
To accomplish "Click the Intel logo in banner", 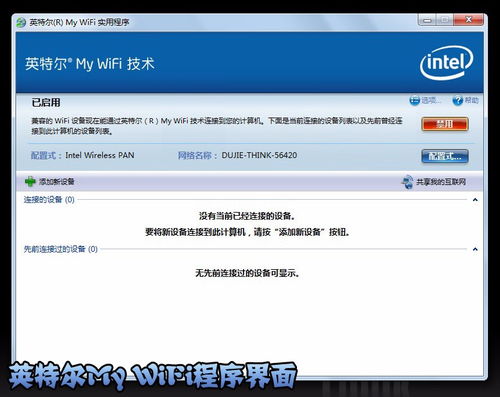I will click(447, 63).
